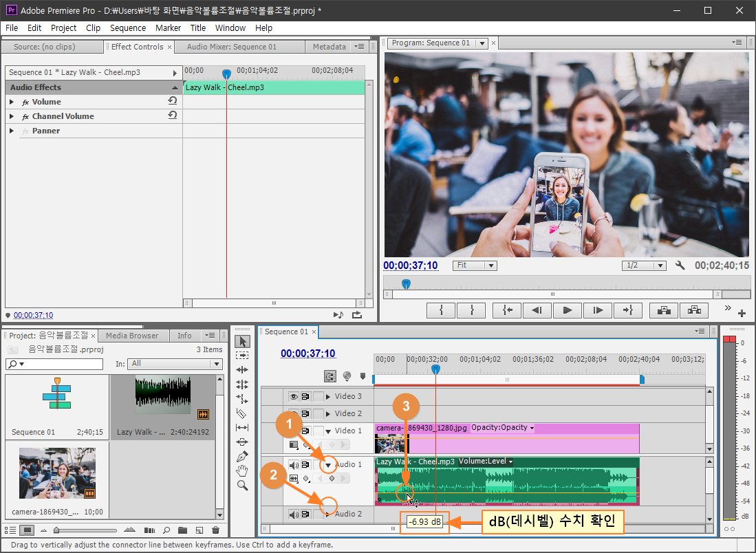
Task: Choose the Zoom tool magnifier
Action: 241,486
